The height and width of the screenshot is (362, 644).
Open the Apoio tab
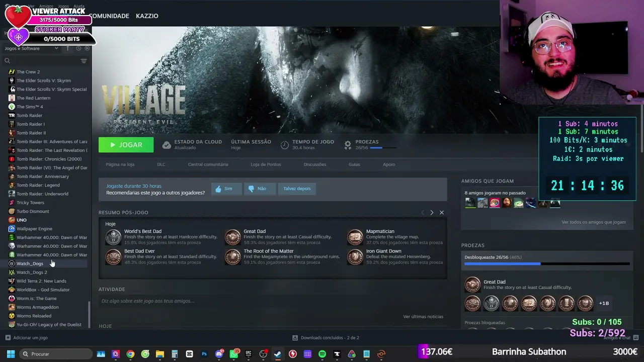click(x=389, y=164)
